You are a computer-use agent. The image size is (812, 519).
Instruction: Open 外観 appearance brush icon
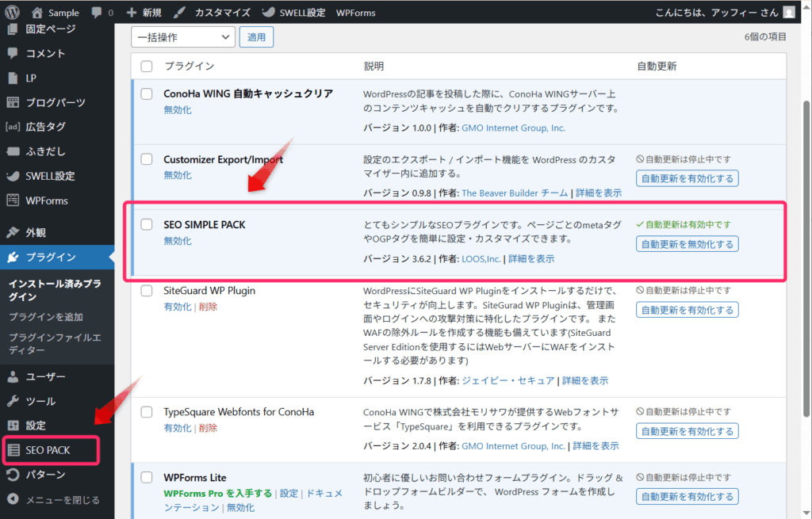13,232
